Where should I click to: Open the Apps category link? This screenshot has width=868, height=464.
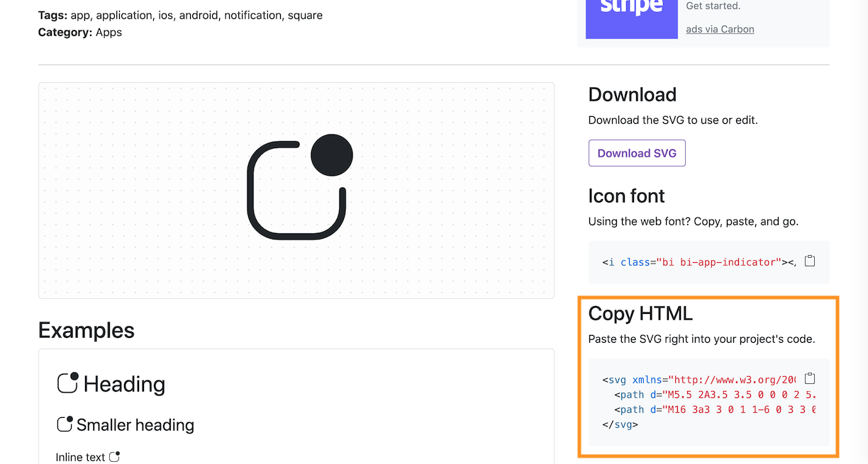pyautogui.click(x=110, y=32)
